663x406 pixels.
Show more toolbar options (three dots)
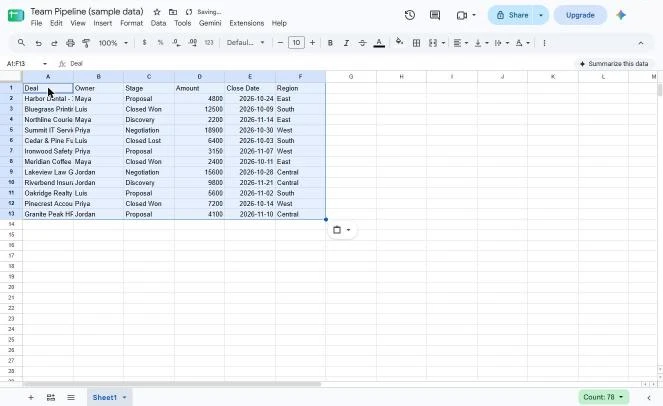coord(544,43)
